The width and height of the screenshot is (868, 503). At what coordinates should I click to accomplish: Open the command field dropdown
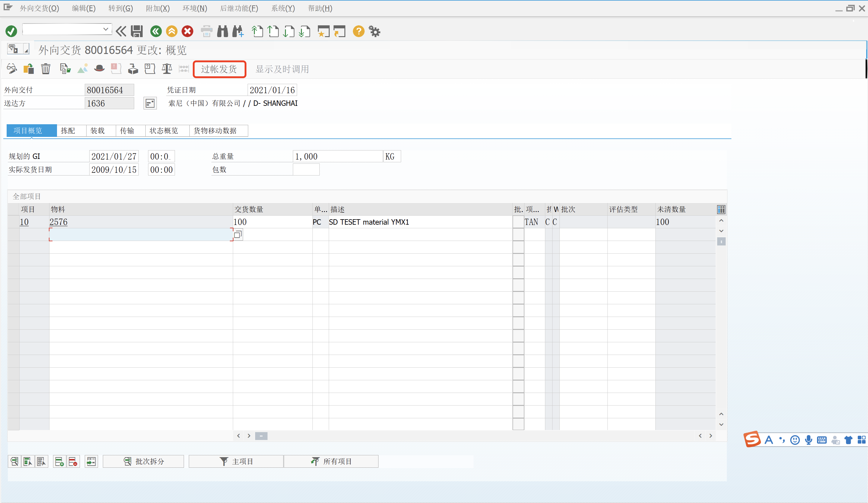click(x=106, y=29)
